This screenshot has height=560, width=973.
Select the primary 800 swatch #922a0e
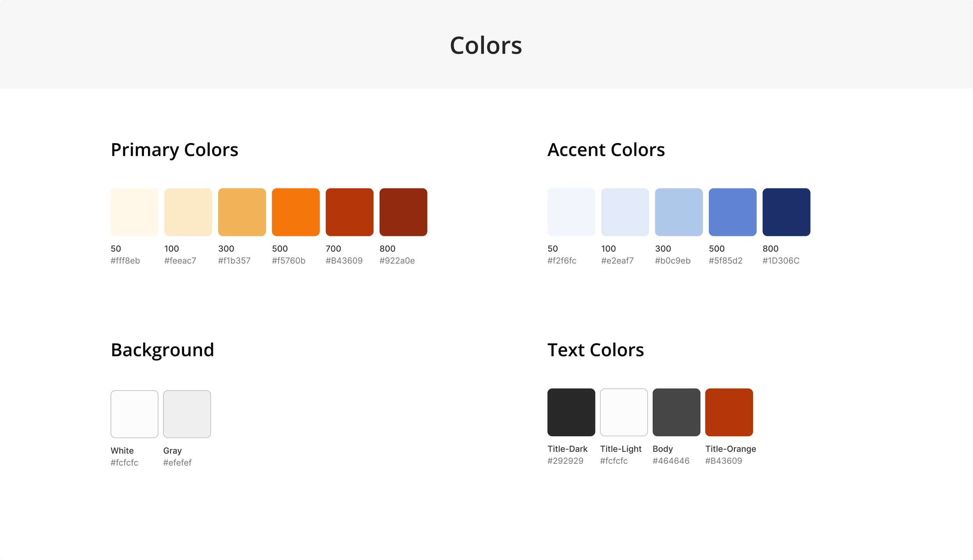coord(403,212)
